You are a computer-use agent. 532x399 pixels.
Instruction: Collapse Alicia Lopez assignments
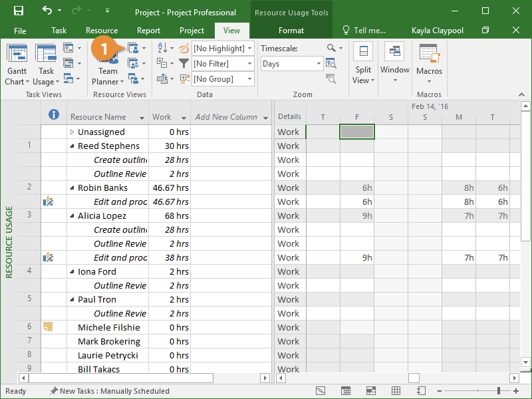click(72, 216)
